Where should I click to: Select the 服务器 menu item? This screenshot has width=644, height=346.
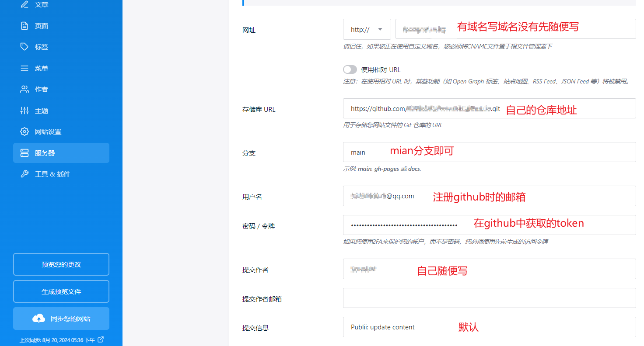click(x=61, y=153)
